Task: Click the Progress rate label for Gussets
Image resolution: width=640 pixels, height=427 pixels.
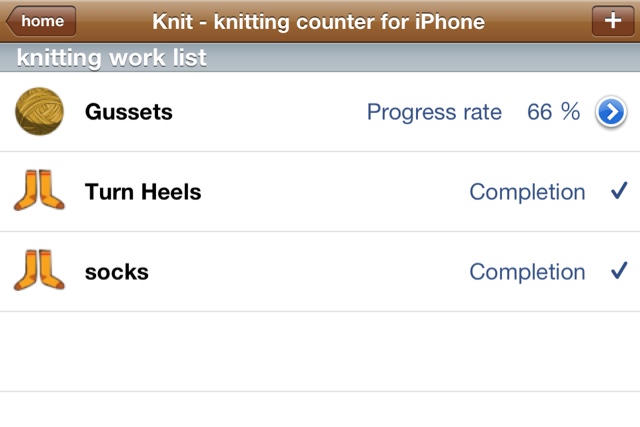Action: tap(434, 112)
